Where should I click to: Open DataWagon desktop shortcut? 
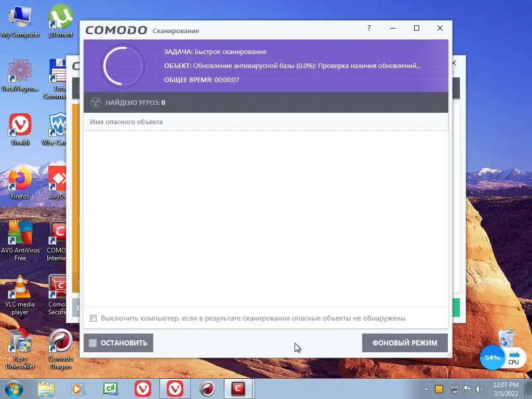[x=20, y=75]
